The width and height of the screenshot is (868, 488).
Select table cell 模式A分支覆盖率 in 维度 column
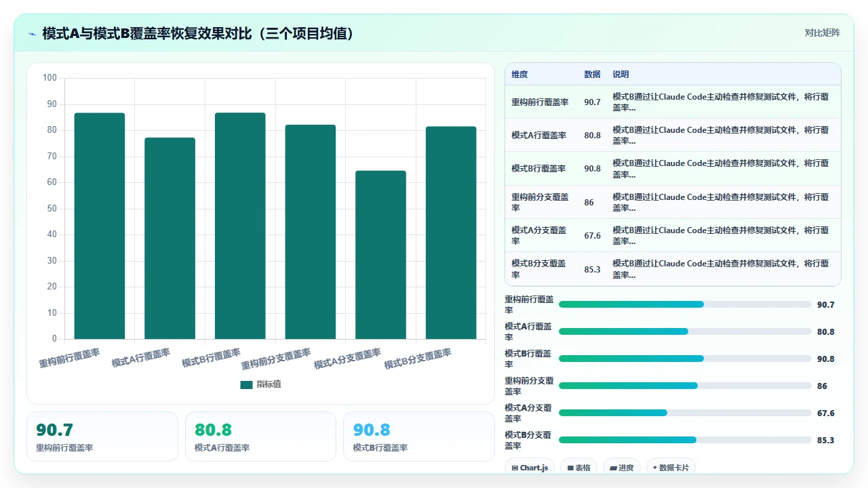[x=541, y=235]
